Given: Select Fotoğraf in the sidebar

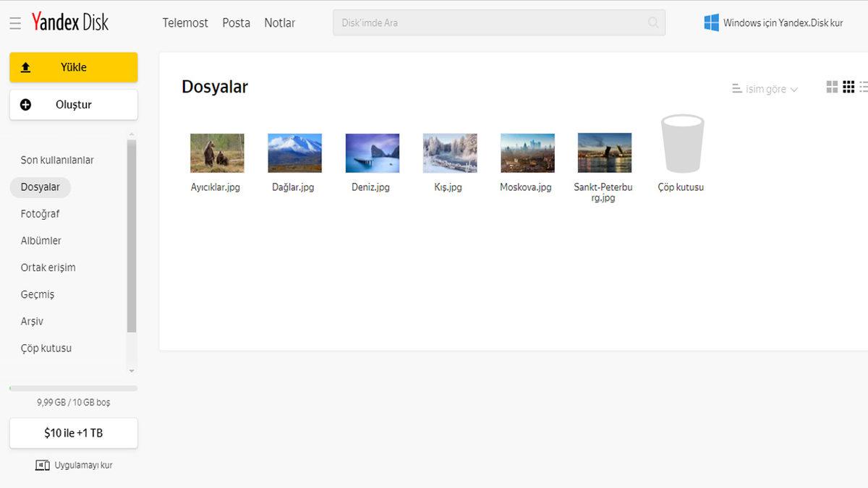Looking at the screenshot, I should [41, 213].
